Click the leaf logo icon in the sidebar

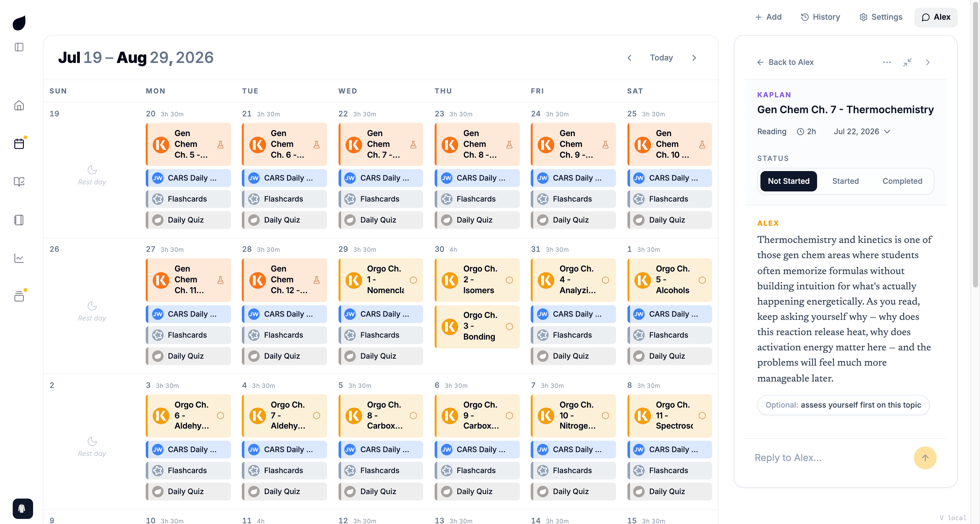pos(19,23)
